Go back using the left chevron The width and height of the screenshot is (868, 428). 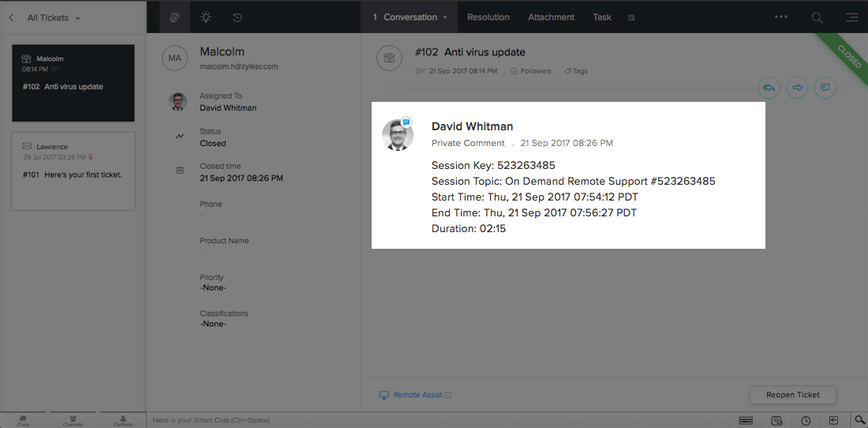click(x=12, y=17)
